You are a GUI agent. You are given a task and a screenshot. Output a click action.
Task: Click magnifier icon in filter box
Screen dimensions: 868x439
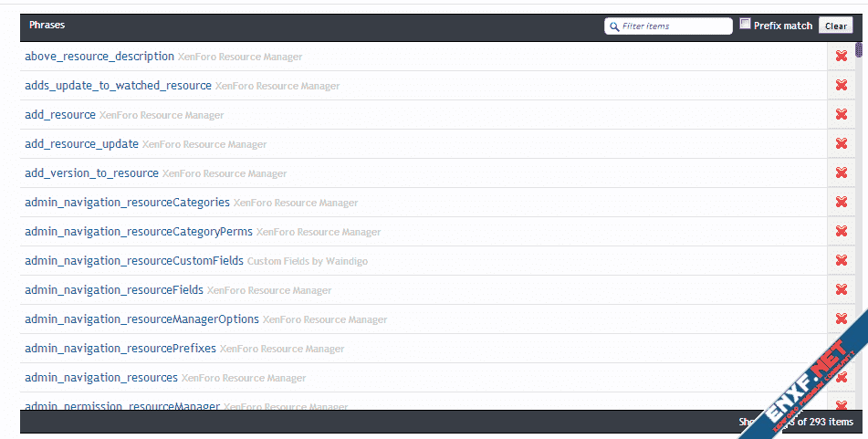click(613, 26)
